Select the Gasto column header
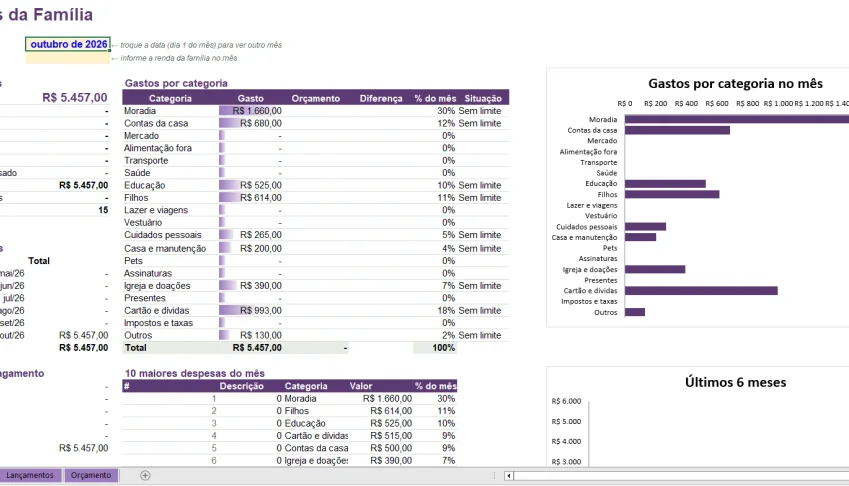 click(251, 98)
